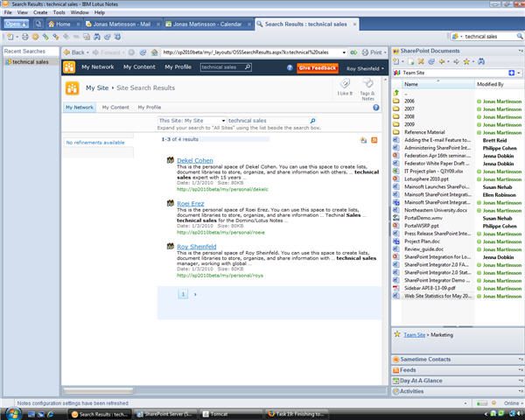Click the green Go icon beside address bar
The image size is (525, 420).
353,52
